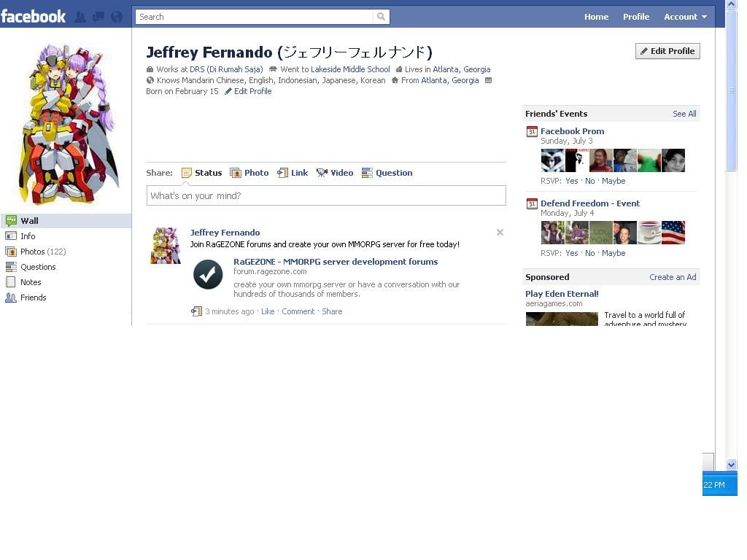
Task: RSVP No to Facebook Prom
Action: coord(589,181)
